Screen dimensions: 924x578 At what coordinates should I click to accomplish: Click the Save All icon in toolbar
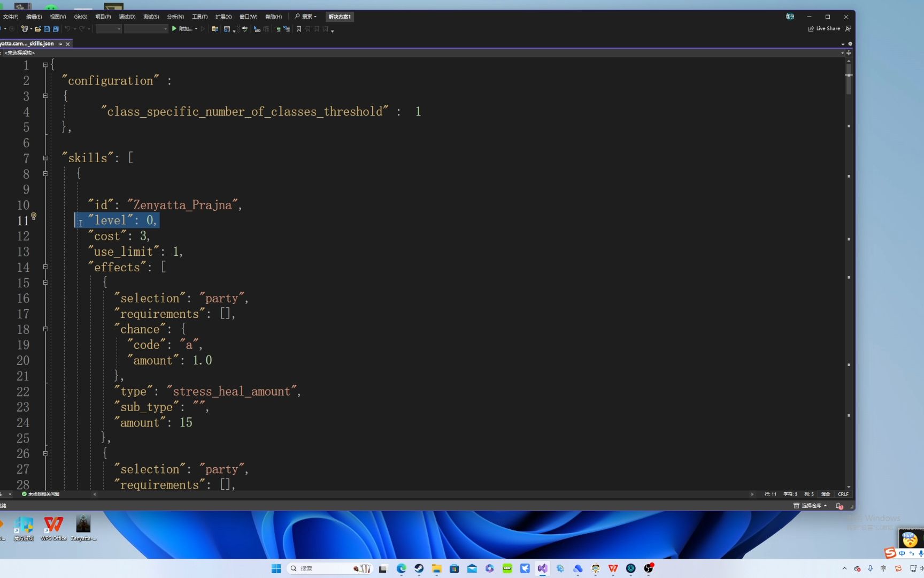55,29
